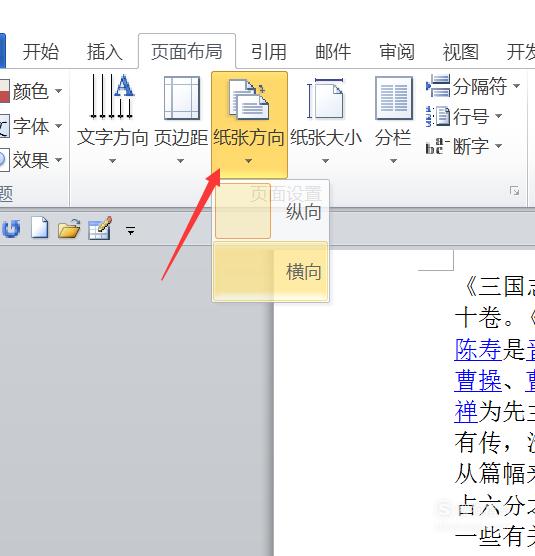Expand the 颜色 dropdown arrow
The height and width of the screenshot is (556, 535).
(58, 91)
